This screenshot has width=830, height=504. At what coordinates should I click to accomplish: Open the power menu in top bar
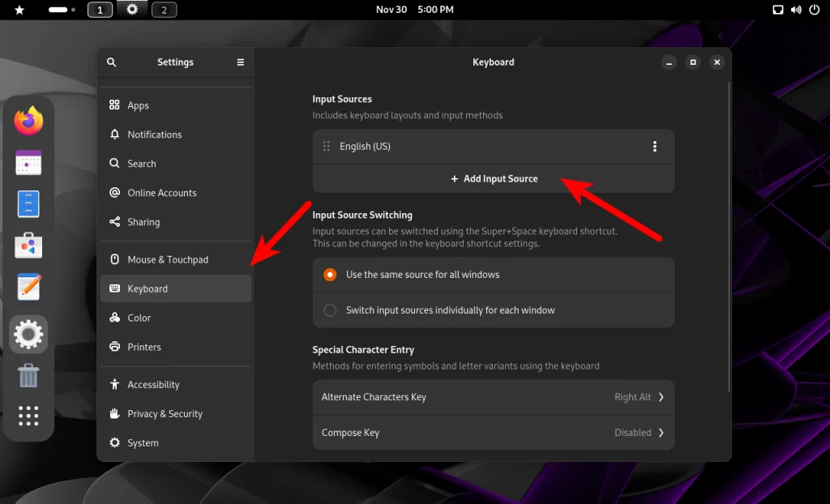tap(815, 10)
